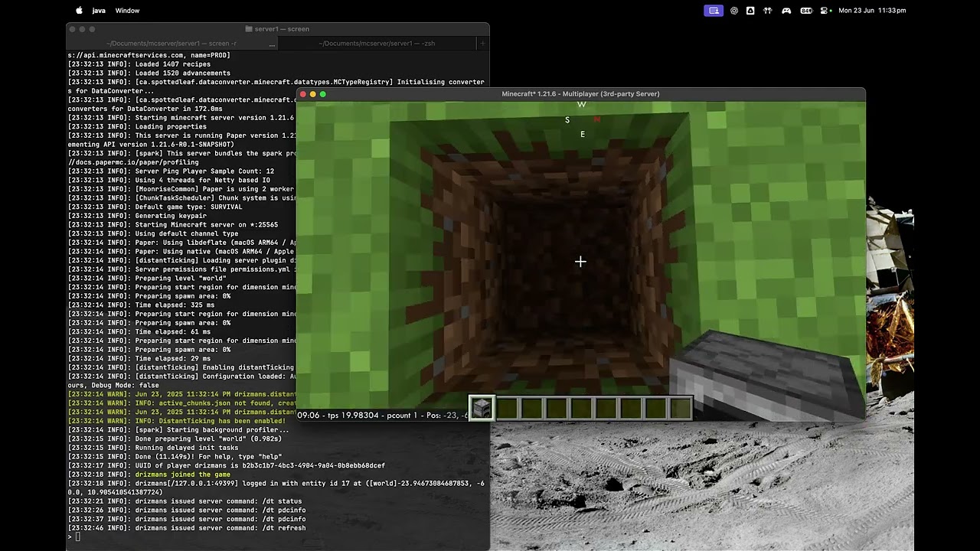980x551 pixels.
Task: Switch to the server1 screen -r terminal tab
Action: 171,44
